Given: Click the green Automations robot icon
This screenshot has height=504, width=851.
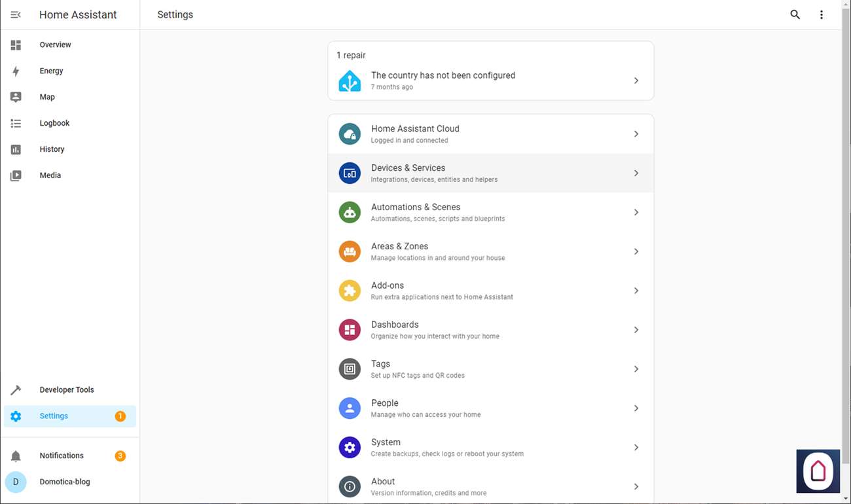Looking at the screenshot, I should tap(350, 213).
